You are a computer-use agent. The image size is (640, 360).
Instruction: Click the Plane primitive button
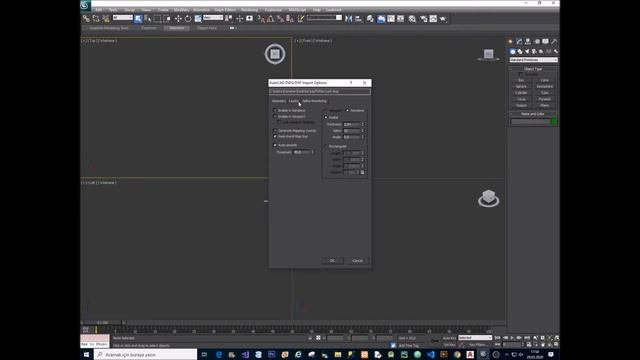544,105
